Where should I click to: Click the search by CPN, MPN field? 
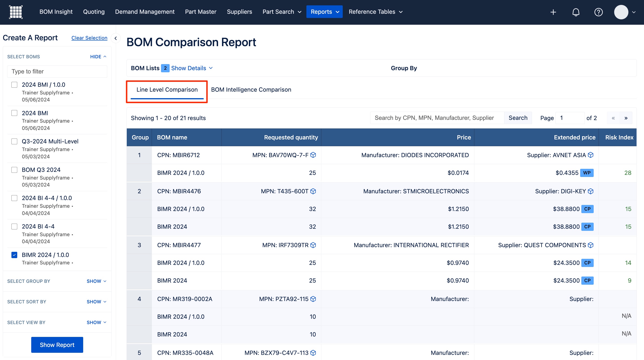437,118
